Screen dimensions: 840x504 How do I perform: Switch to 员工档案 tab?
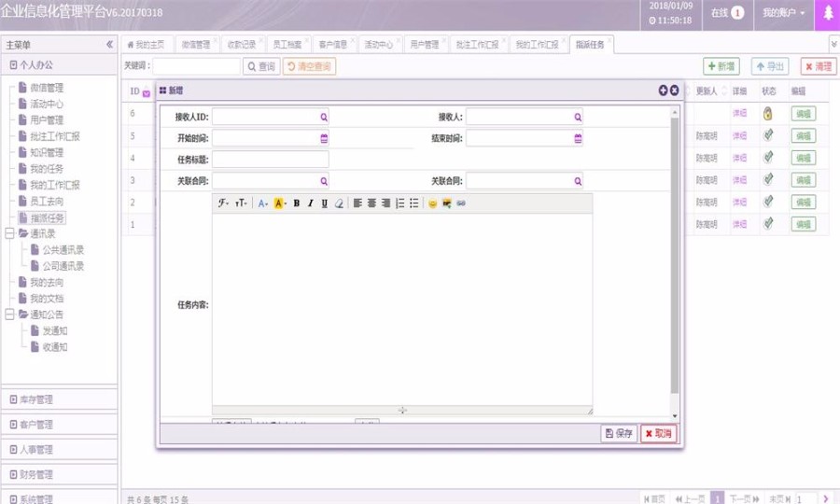(x=287, y=45)
